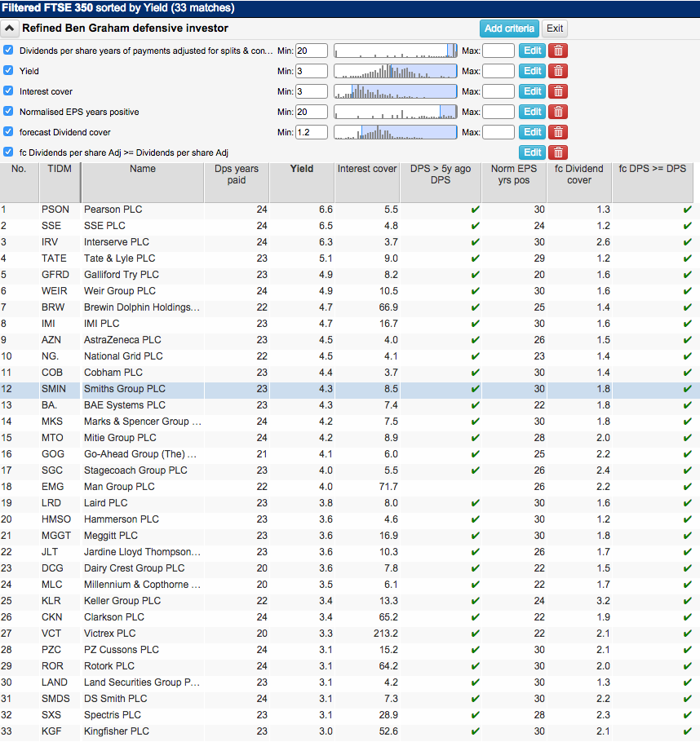Screen dimensions: 700x742
Task: Click the Add criteria button
Action: pos(509,29)
